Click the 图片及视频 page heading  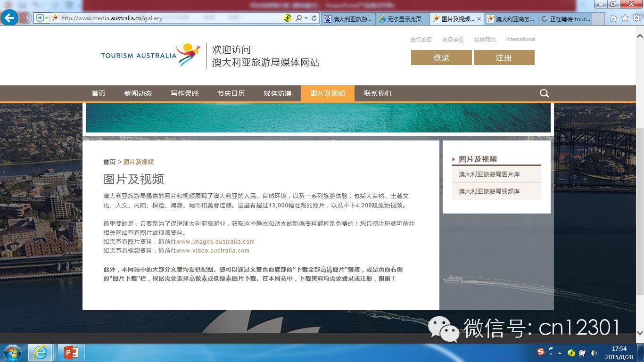click(134, 179)
